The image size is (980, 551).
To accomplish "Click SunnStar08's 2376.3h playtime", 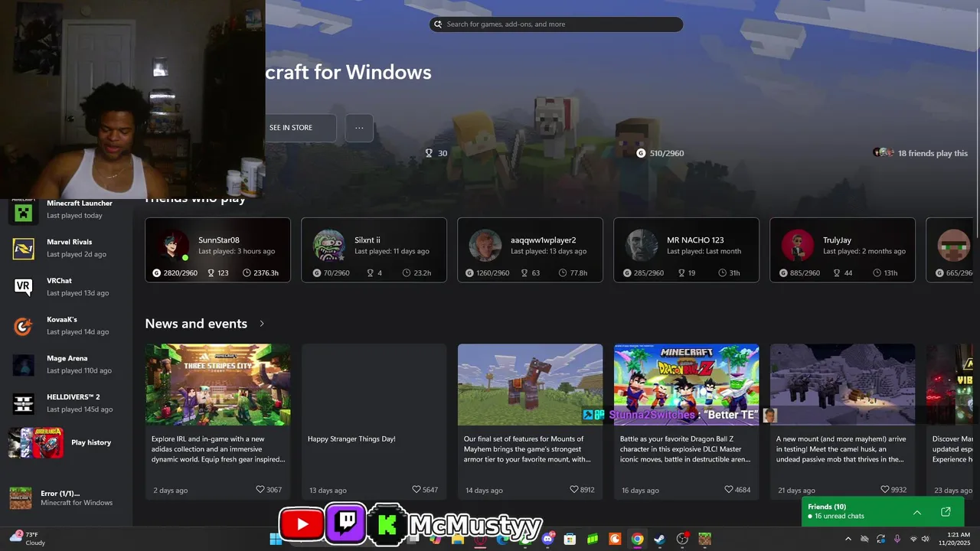I will click(x=261, y=272).
